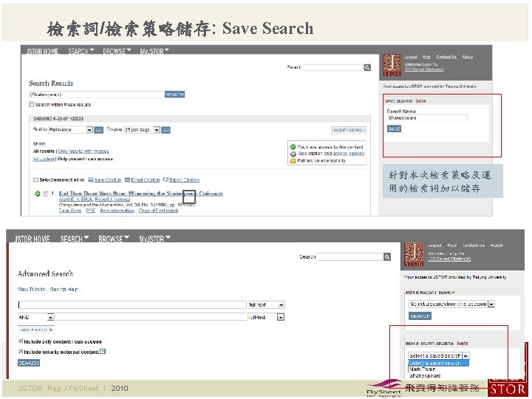Click Contact Us link in lower Advanced Search page
The height and width of the screenshot is (399, 532).
coord(474,245)
